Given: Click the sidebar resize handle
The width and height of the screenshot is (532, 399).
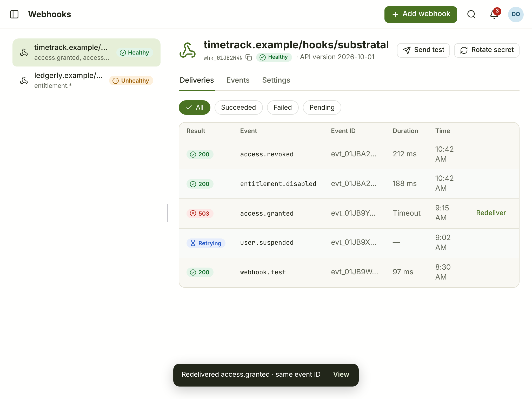Looking at the screenshot, I should coord(168,213).
